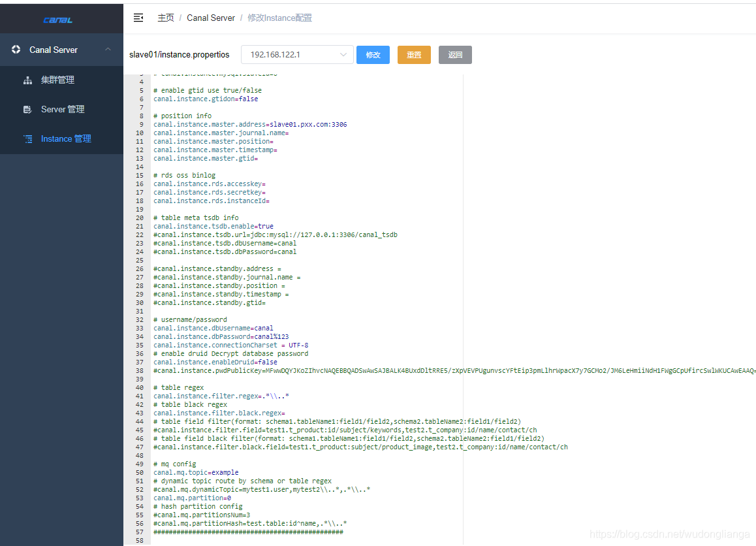Viewport: 756px width, 546px height.
Task: Click the 重置 reset button
Action: tap(414, 54)
